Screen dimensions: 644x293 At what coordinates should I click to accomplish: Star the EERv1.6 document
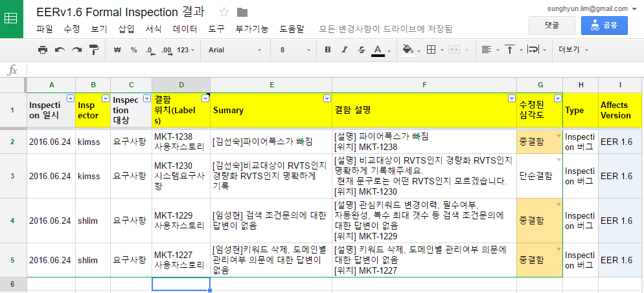coord(224,12)
